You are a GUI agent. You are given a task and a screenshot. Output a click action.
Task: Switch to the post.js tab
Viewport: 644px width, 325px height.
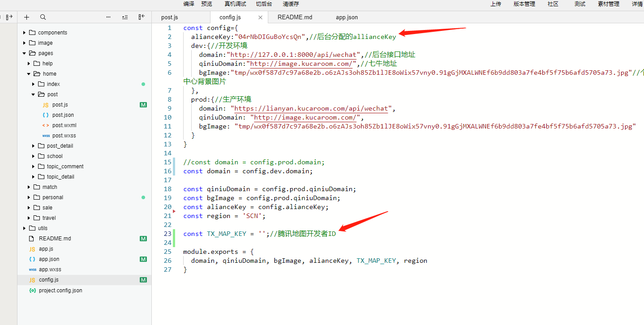170,17
